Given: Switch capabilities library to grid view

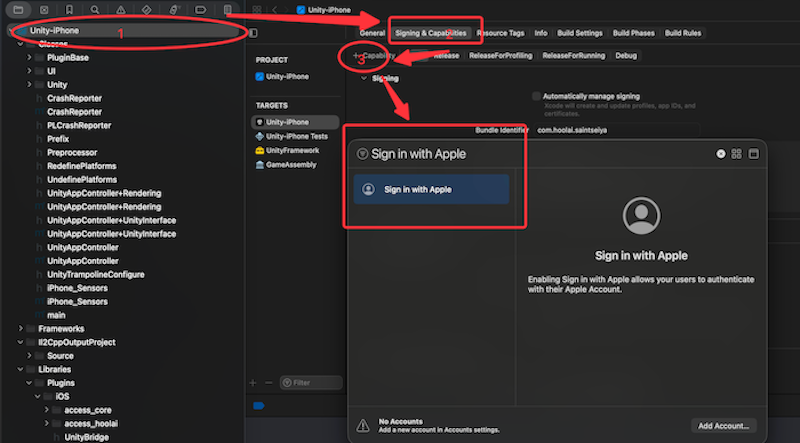Looking at the screenshot, I should (737, 154).
